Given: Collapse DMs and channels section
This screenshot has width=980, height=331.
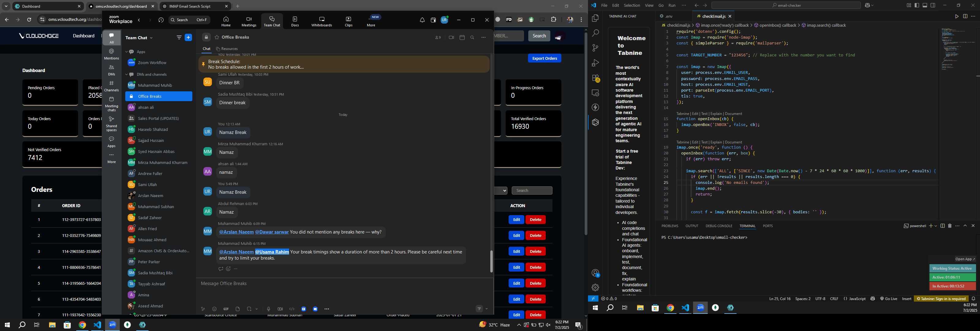Looking at the screenshot, I should pyautogui.click(x=126, y=75).
